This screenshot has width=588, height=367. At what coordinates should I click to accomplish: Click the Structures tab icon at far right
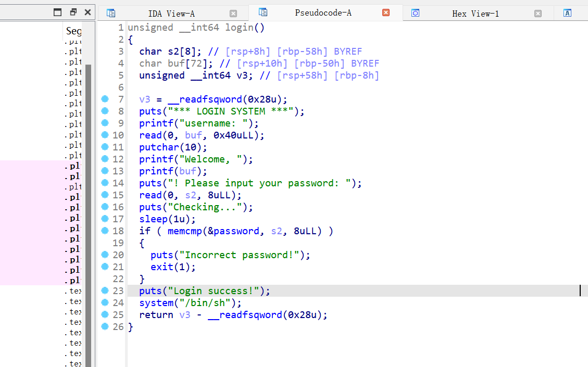(568, 14)
